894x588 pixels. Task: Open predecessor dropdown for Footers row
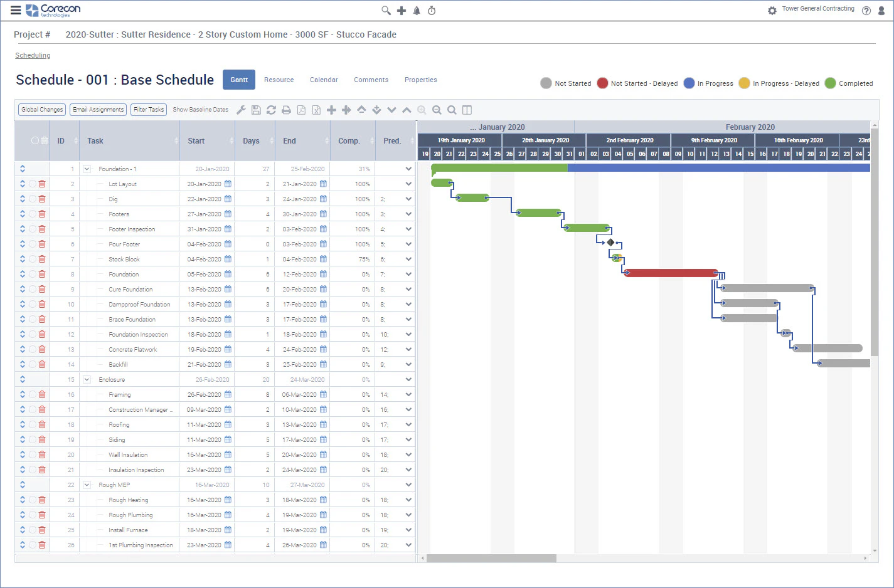[408, 214]
